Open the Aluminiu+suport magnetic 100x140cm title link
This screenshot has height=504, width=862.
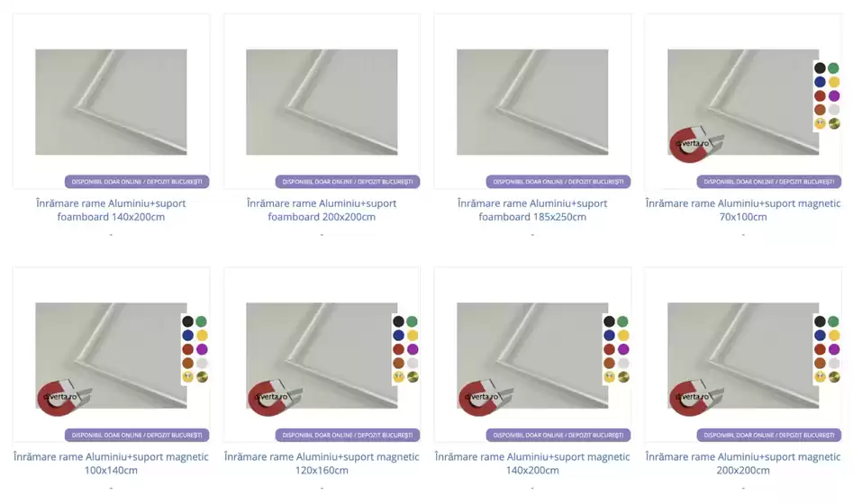111,463
